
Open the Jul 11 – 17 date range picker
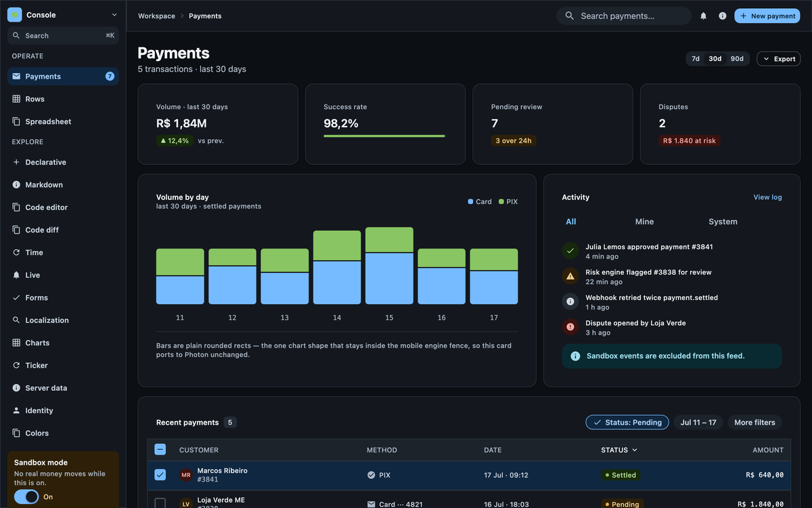pyautogui.click(x=698, y=422)
